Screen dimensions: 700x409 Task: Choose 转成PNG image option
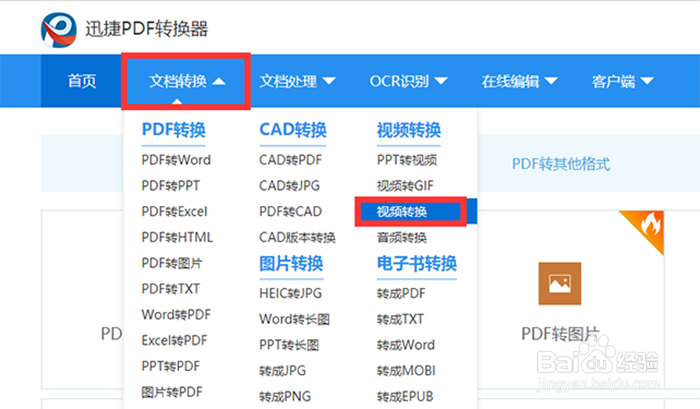coord(285,396)
